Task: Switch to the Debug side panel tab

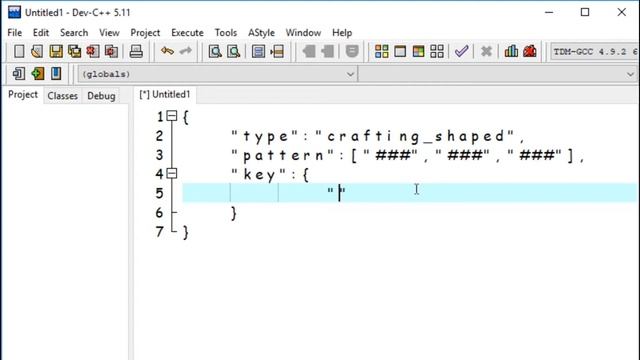Action: pyautogui.click(x=101, y=96)
